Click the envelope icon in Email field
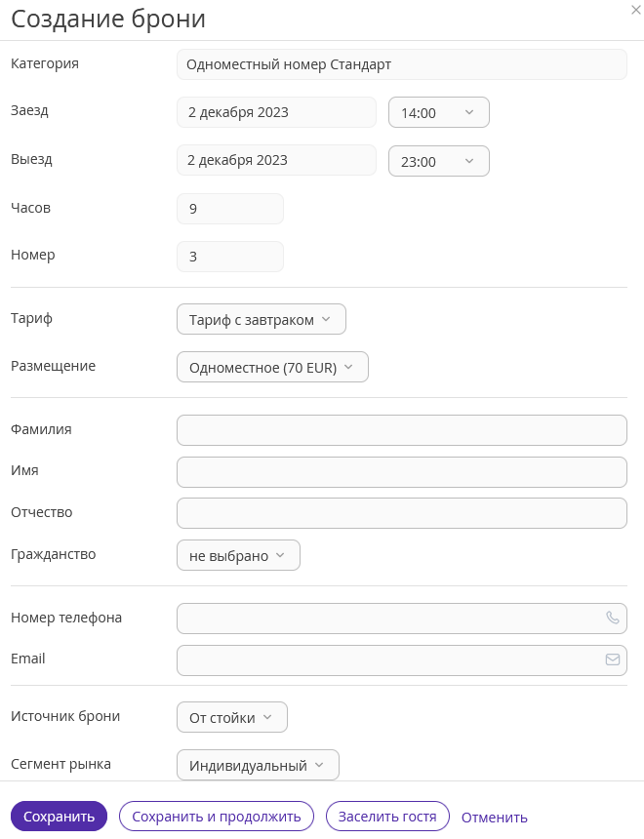Image resolution: width=644 pixels, height=839 pixels. coord(613,659)
